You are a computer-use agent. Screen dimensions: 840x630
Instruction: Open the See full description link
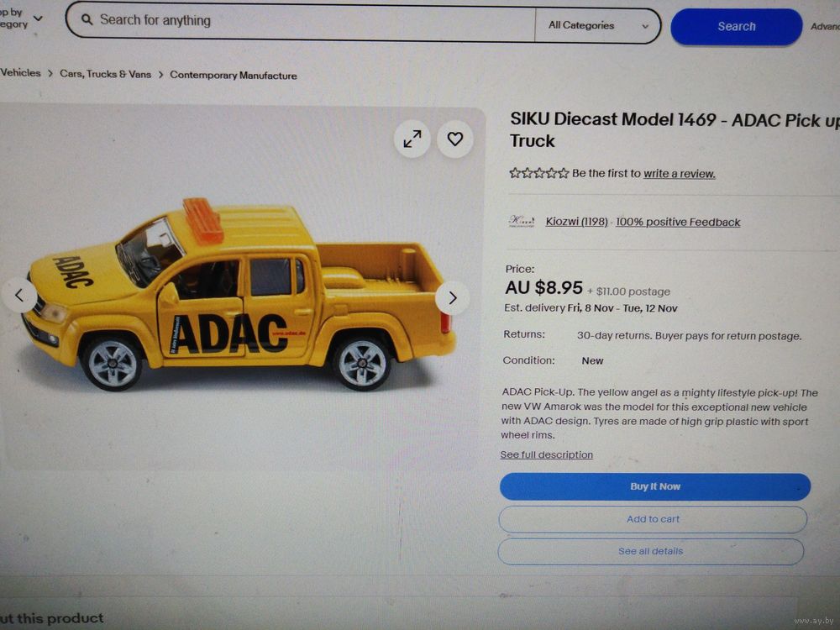click(547, 454)
